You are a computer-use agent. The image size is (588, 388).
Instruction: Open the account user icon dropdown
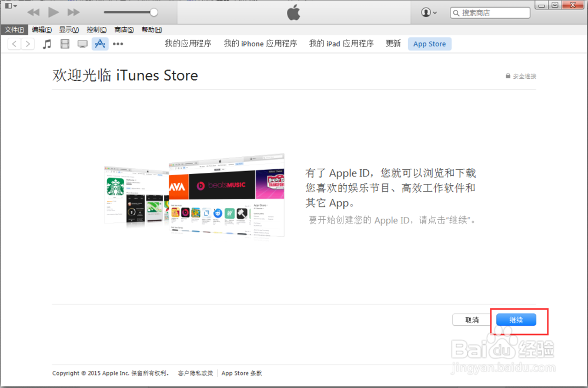tap(429, 12)
